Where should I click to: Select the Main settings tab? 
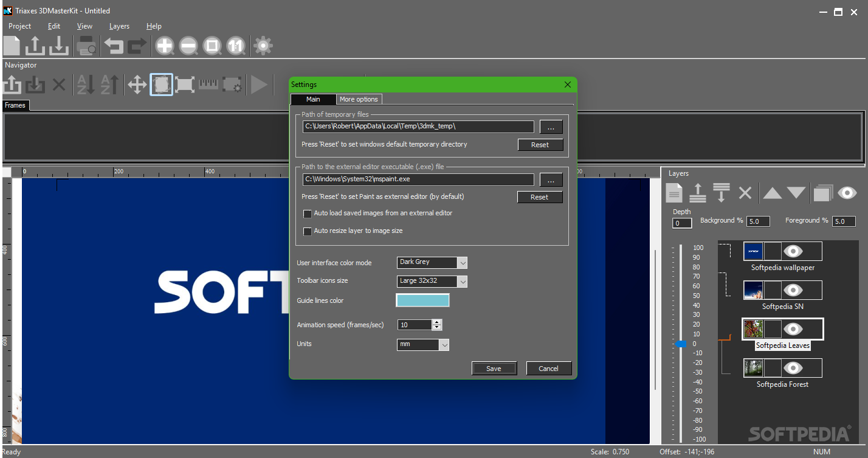[313, 99]
